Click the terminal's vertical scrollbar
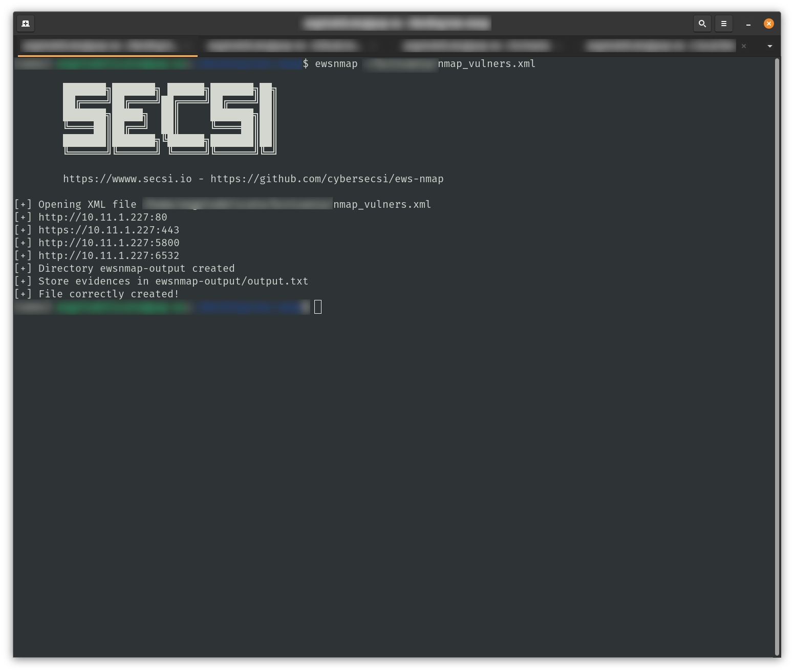The height and width of the screenshot is (672, 794). point(777,357)
